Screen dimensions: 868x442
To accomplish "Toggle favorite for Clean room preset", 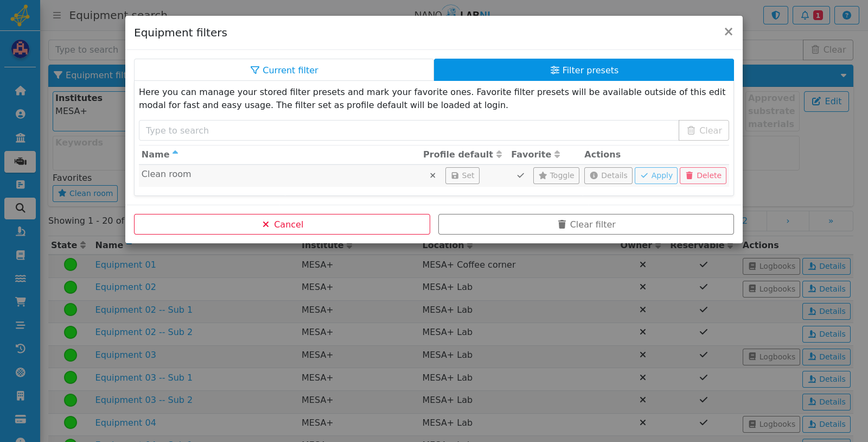I will (556, 176).
